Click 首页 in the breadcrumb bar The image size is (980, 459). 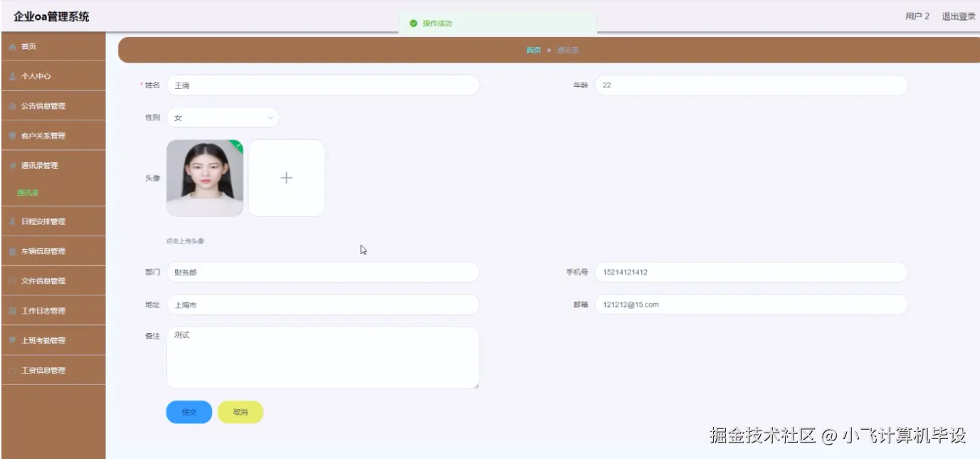[533, 50]
